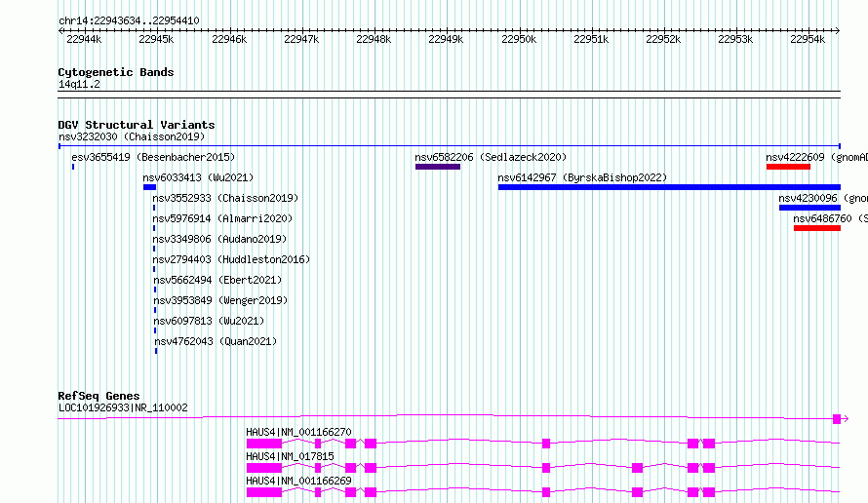Click the 22944k ruler tick label
Screen dimensions: 868x503
pyautogui.click(x=84, y=39)
